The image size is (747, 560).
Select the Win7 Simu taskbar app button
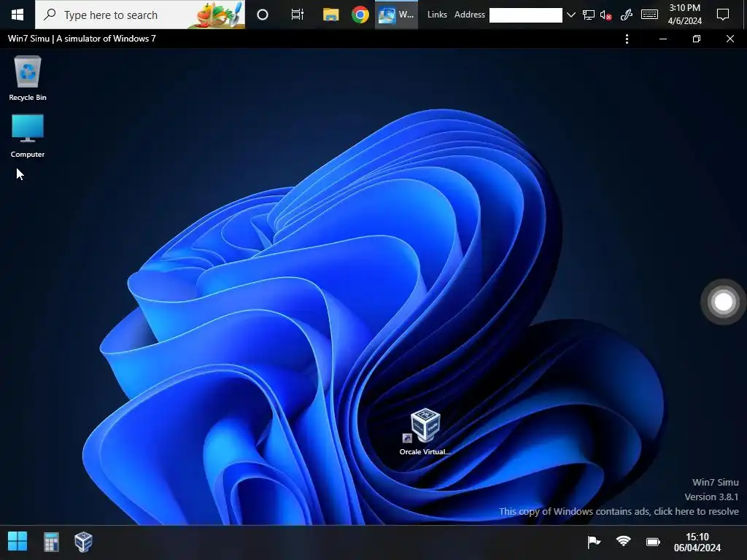pyautogui.click(x=396, y=15)
